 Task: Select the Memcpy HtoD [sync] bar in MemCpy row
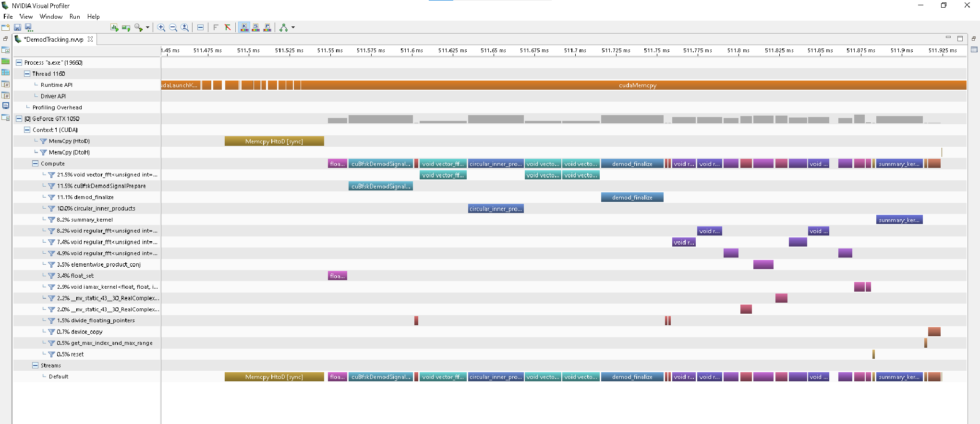[x=274, y=141]
